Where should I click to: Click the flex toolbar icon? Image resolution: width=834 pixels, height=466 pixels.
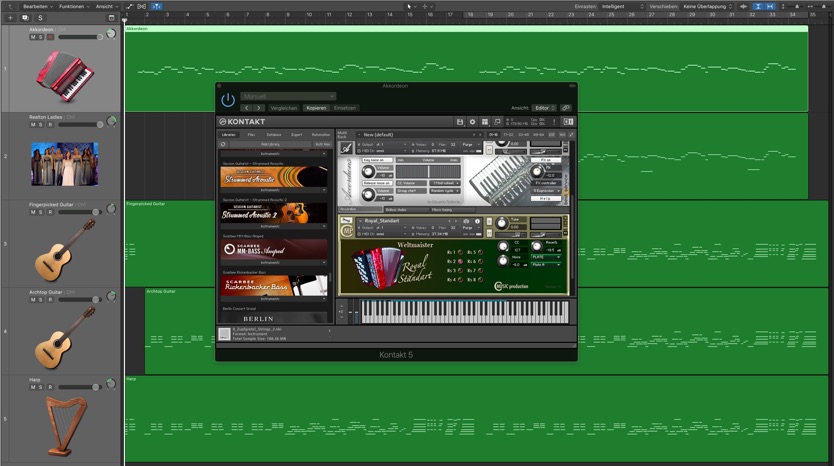[x=142, y=6]
